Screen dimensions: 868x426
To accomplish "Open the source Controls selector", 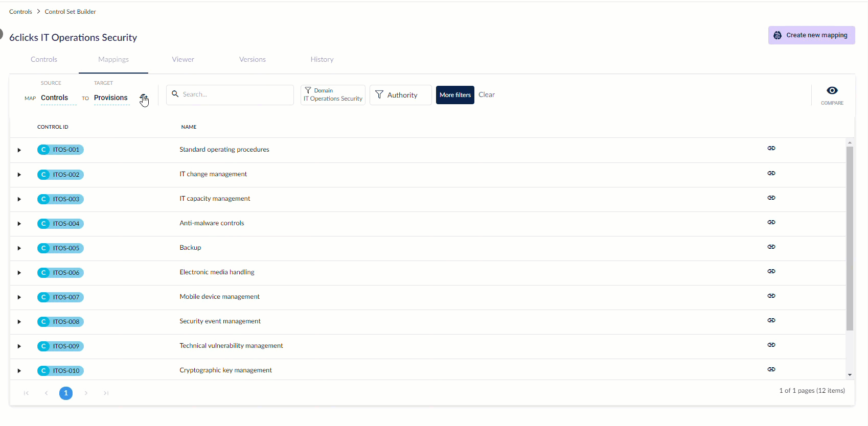I will 55,98.
